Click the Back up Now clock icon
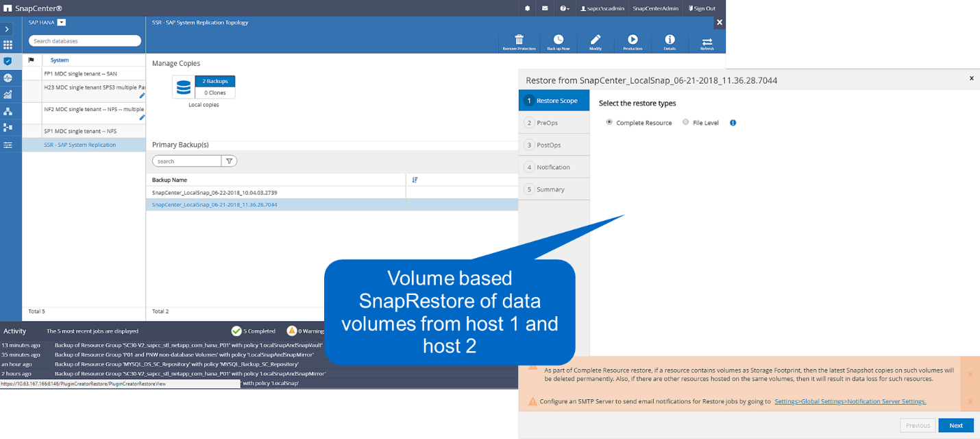The width and height of the screenshot is (980, 439). 559,40
